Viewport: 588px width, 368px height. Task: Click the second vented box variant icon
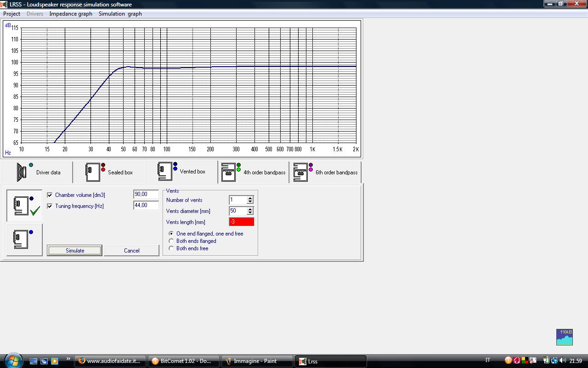(24, 239)
